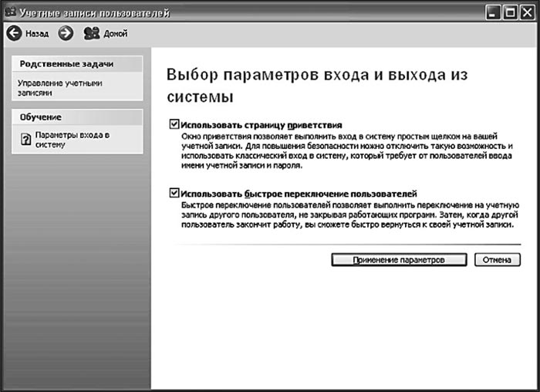This screenshot has width=540, height=392.
Task: Click the Forward arrow icon
Action: 66,33
